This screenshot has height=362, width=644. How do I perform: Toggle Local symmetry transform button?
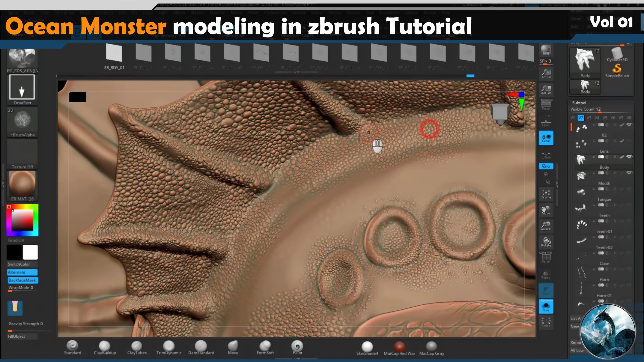point(546,138)
